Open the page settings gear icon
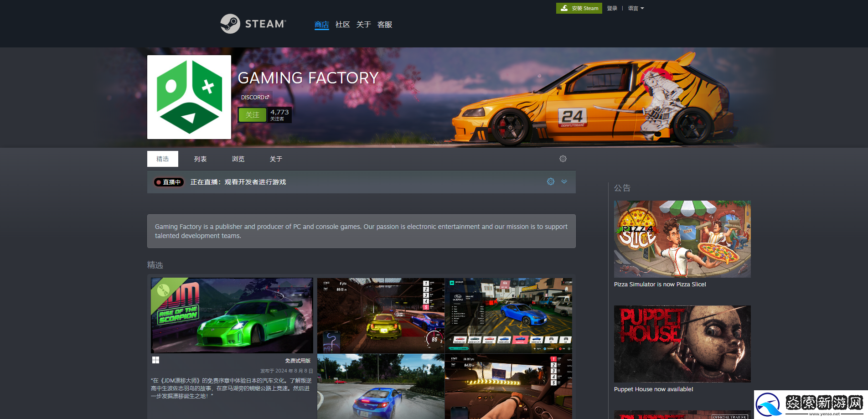 563,159
